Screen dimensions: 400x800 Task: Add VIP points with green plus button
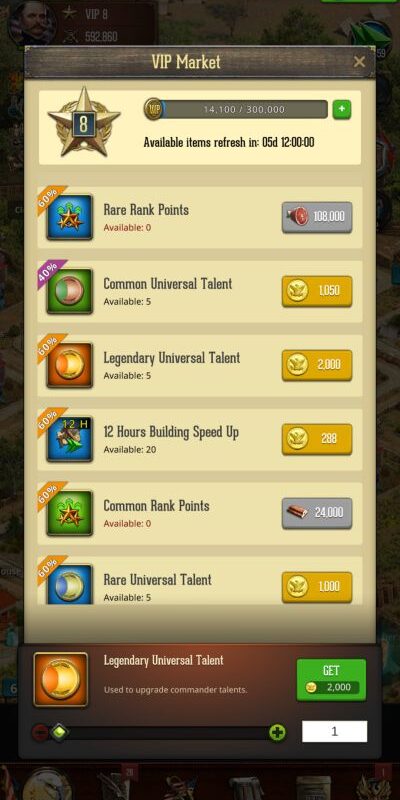[x=342, y=109]
